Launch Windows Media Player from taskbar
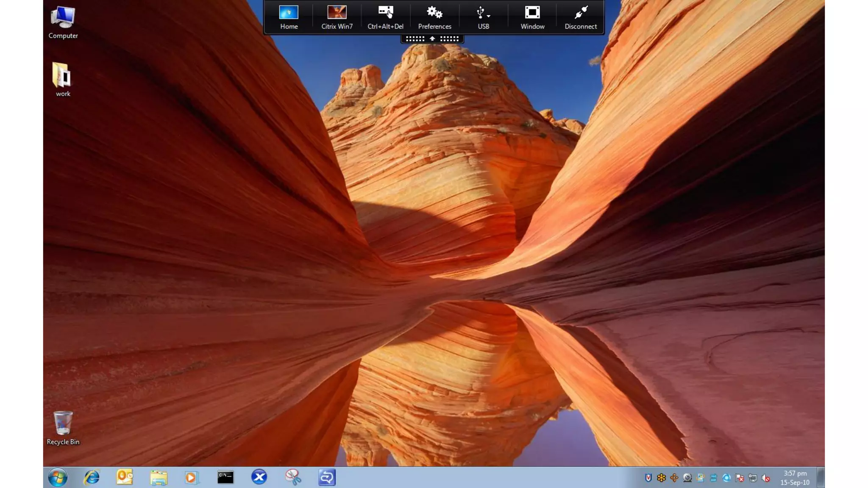The height and width of the screenshot is (488, 868). pyautogui.click(x=192, y=477)
